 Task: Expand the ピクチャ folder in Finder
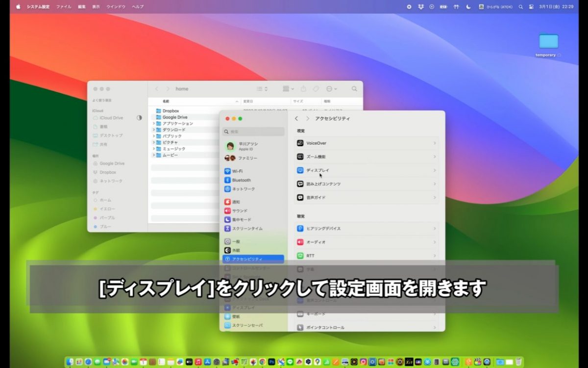tap(153, 142)
